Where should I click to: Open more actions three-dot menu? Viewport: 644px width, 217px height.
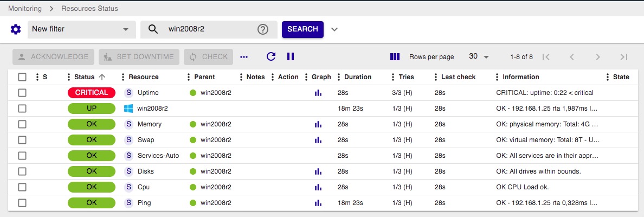pos(244,56)
